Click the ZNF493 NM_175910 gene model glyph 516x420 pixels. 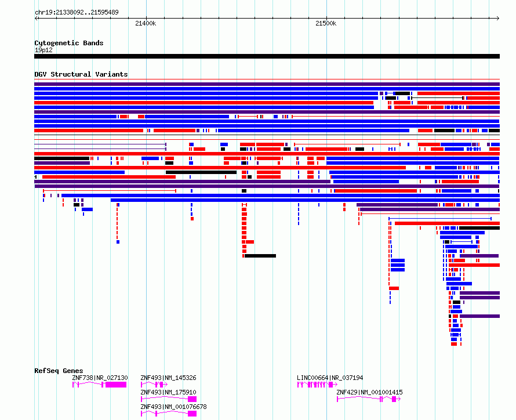pos(169,399)
